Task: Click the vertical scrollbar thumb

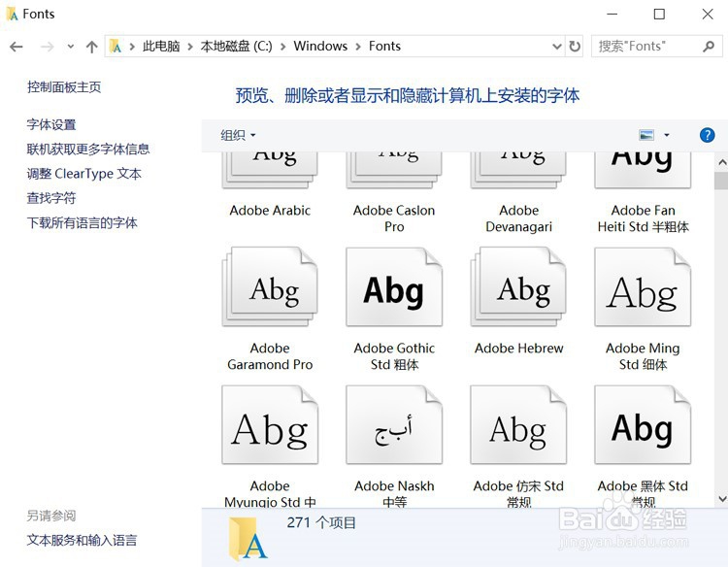Action: (721, 181)
